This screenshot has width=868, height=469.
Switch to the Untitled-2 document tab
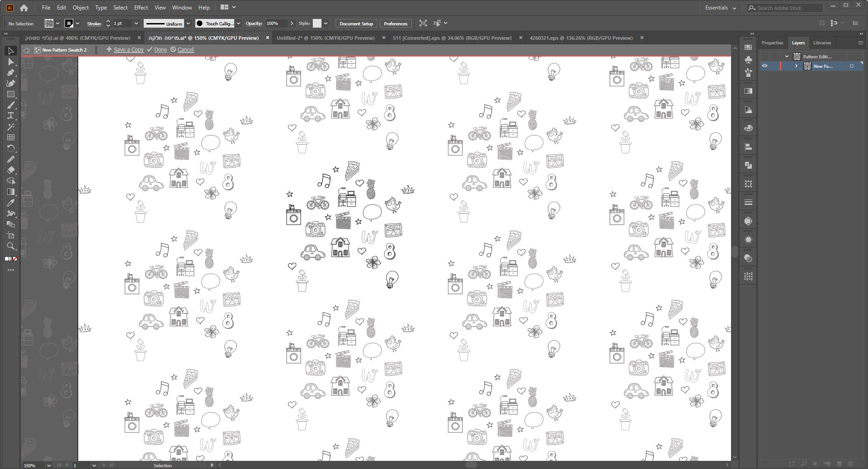click(325, 38)
